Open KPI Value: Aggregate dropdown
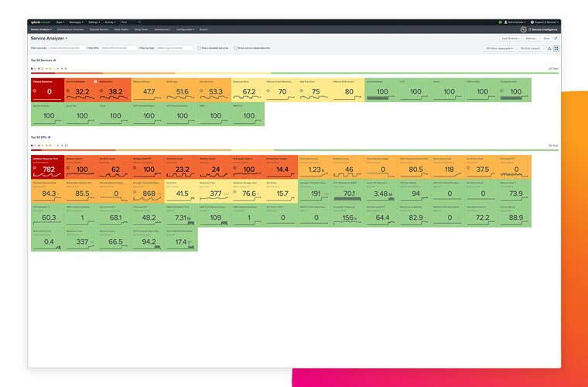This screenshot has width=588, height=387. pyautogui.click(x=499, y=48)
